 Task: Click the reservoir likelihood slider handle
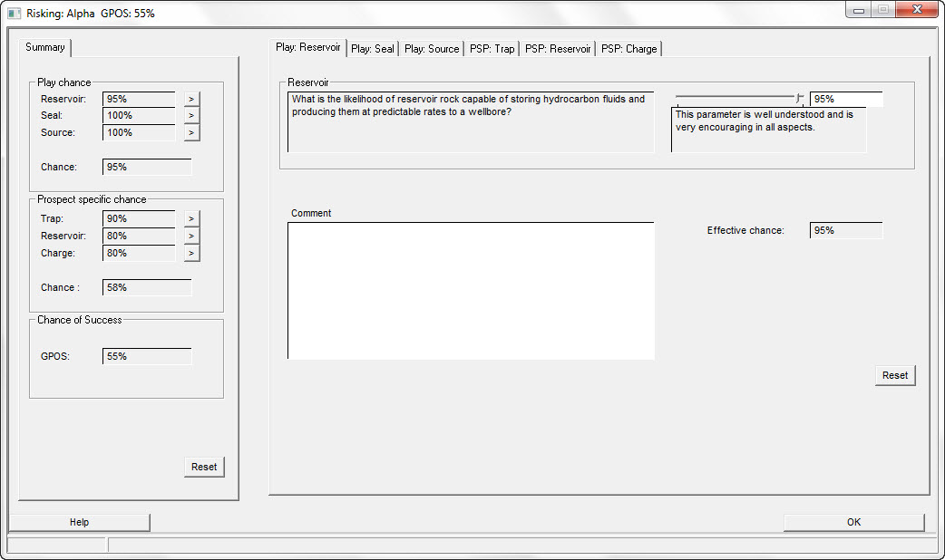tap(799, 98)
